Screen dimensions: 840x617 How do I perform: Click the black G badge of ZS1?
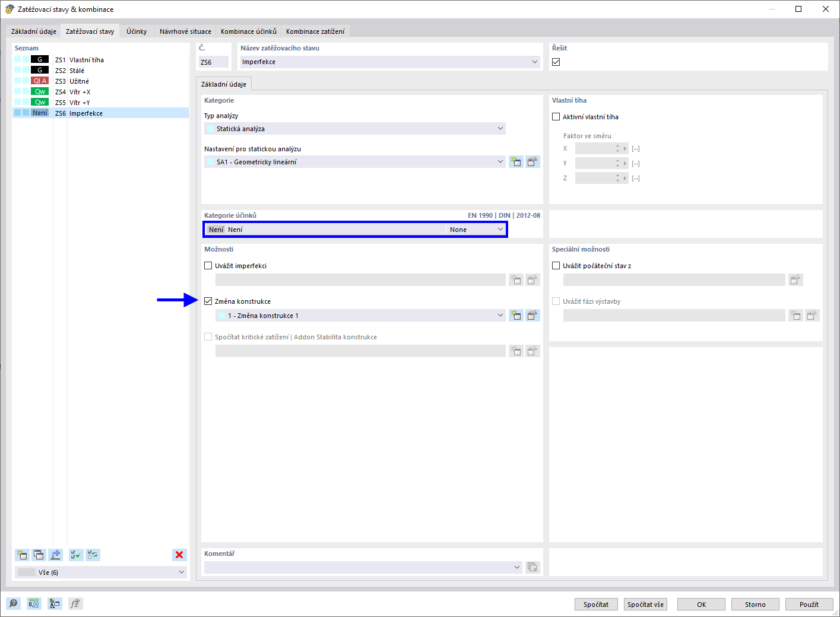[x=40, y=59]
